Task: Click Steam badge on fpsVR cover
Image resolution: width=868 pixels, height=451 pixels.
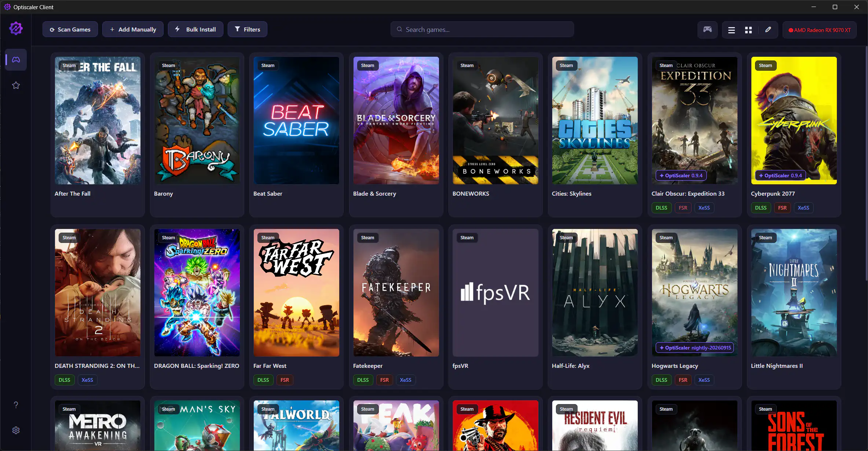Action: tap(467, 237)
